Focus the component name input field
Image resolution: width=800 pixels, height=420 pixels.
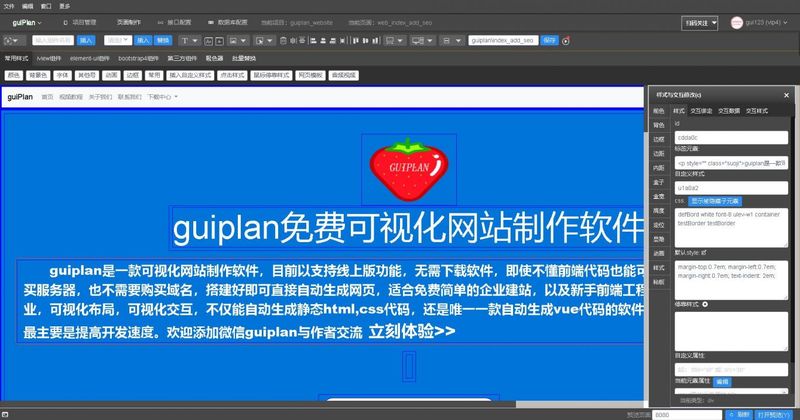click(53, 40)
